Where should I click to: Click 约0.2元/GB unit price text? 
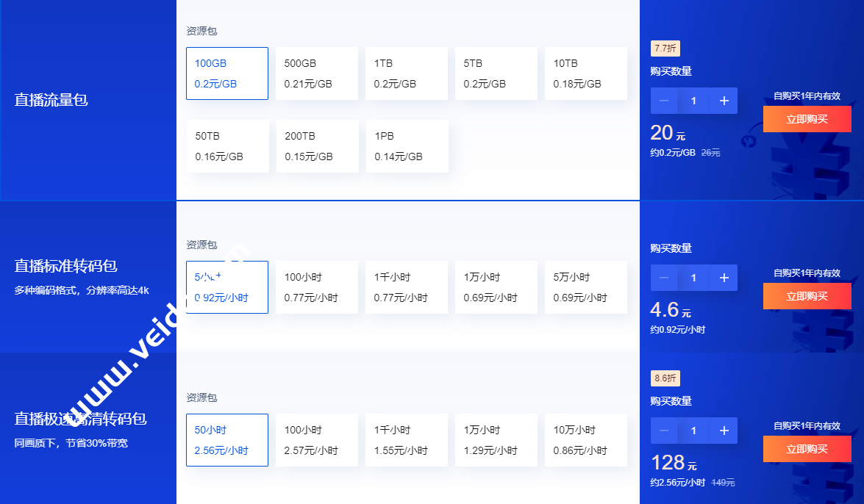(673, 153)
